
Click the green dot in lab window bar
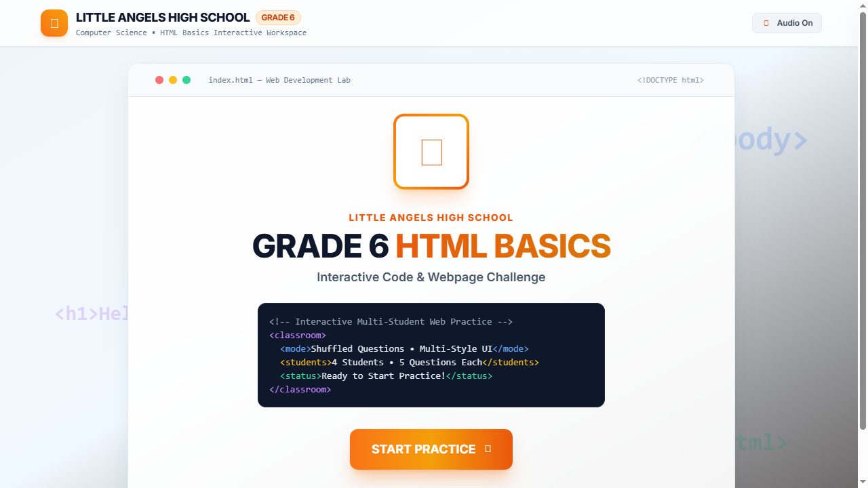pos(186,80)
